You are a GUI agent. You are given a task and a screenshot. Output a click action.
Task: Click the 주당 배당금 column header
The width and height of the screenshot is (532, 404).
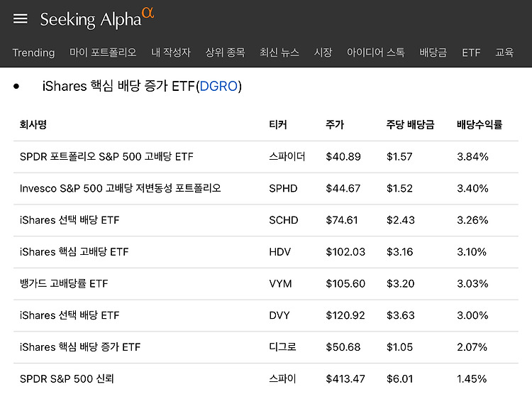pos(410,124)
